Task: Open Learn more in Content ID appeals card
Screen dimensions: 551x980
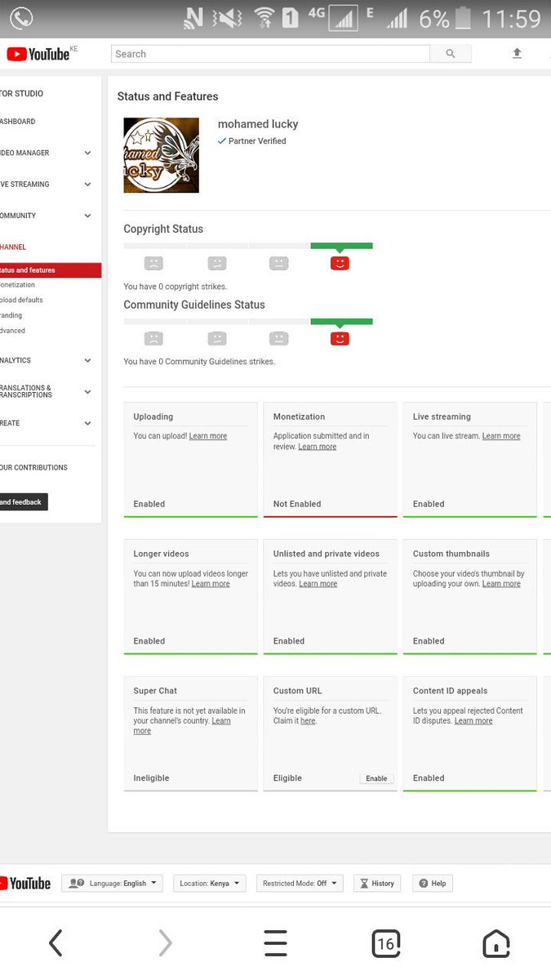Action: coord(473,721)
